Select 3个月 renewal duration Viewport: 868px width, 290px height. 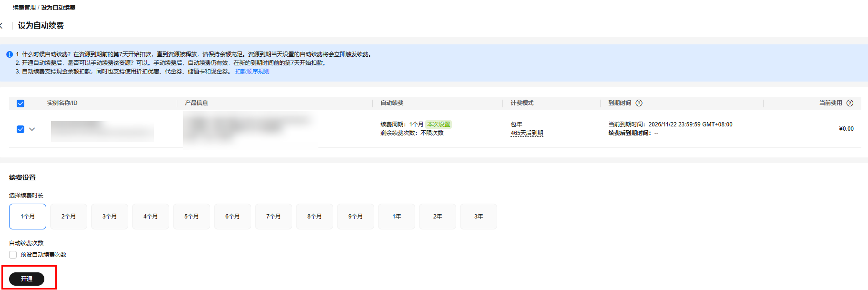coord(110,217)
